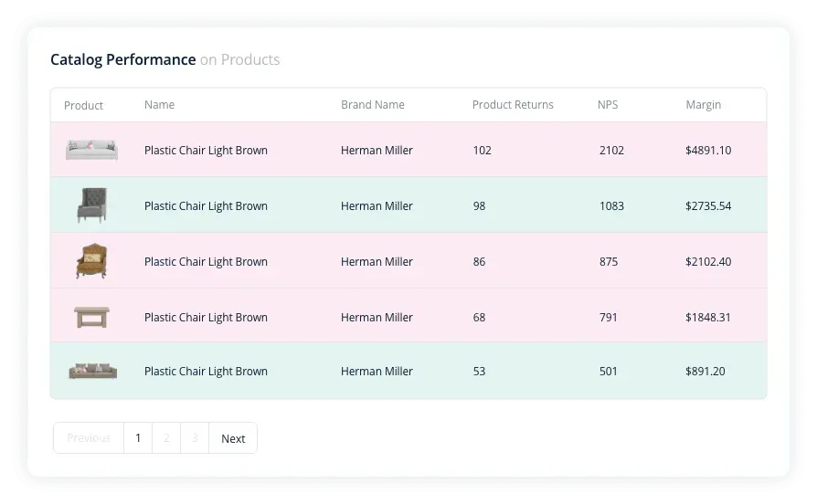Click the Brand Name column header
Viewport: 817px width, 504px height.
pos(372,105)
